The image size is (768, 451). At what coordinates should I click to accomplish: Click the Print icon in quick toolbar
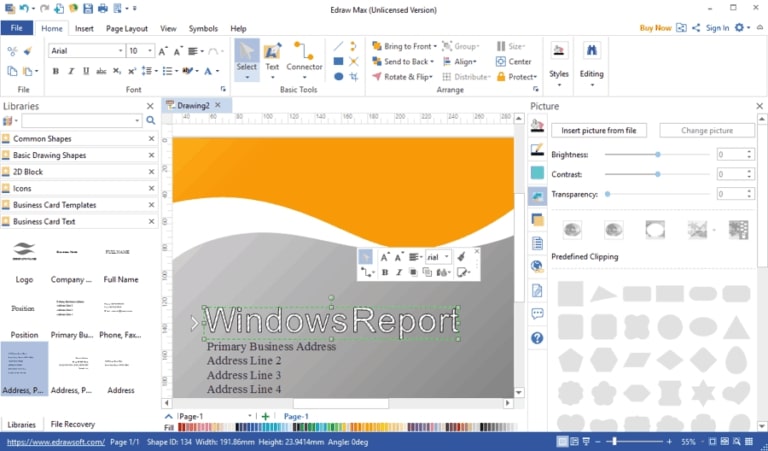coord(102,8)
